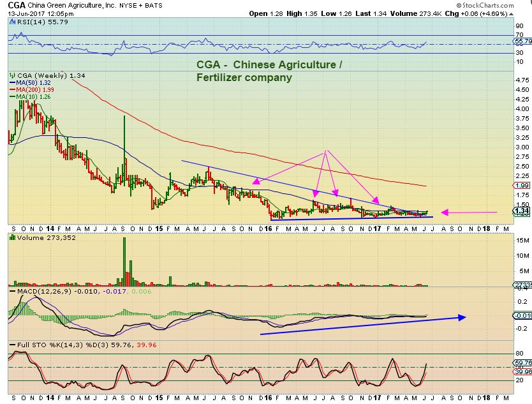Click the 10M label on volume axis
532x404 pixels.
(x=522, y=256)
